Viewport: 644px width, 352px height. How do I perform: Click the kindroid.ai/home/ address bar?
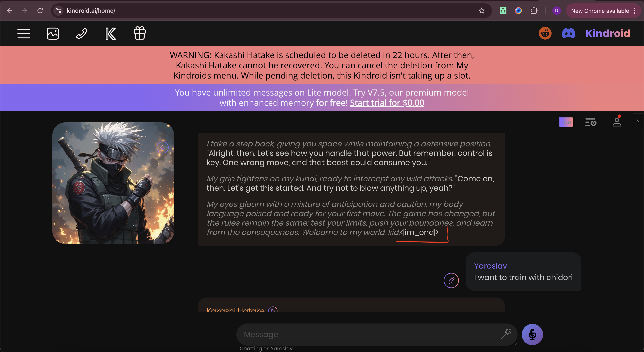(x=271, y=11)
